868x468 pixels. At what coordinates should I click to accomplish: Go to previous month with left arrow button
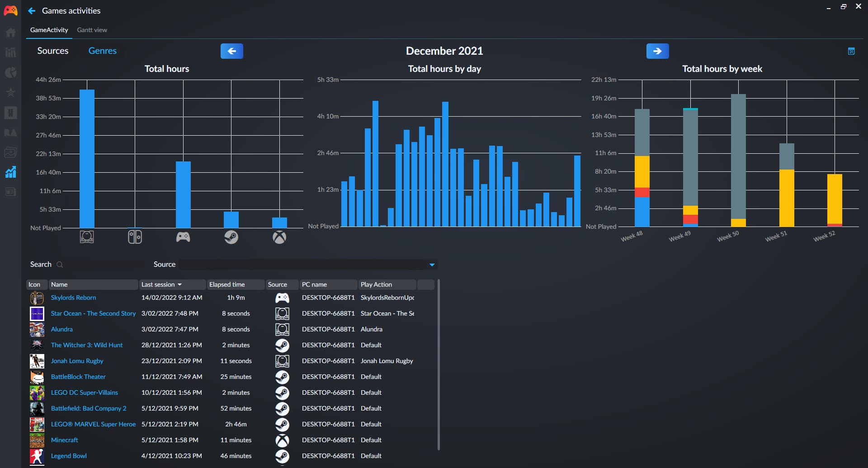(232, 51)
